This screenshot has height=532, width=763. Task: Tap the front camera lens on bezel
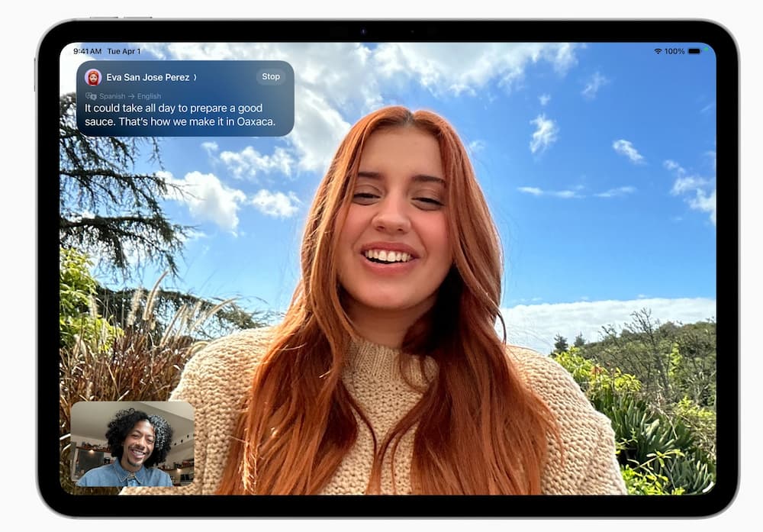(x=362, y=31)
